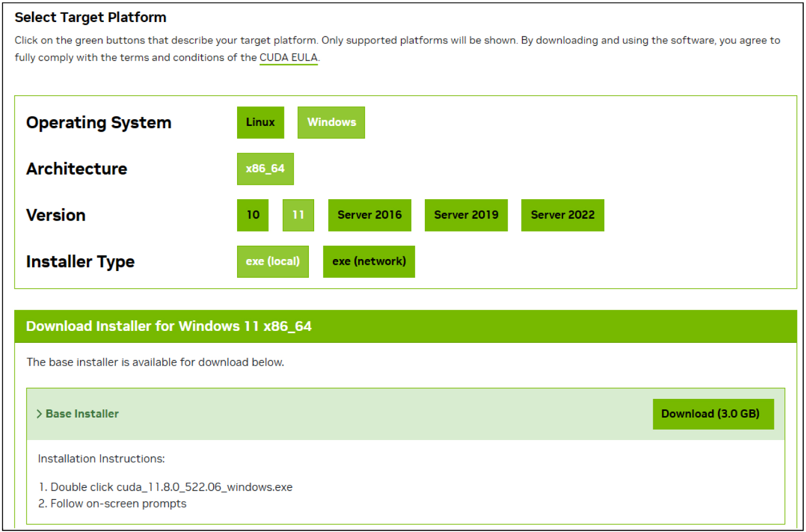This screenshot has height=532, width=806.
Task: Click the cuda_11.8.0_522.06_windows.exe instruction line
Action: click(165, 487)
